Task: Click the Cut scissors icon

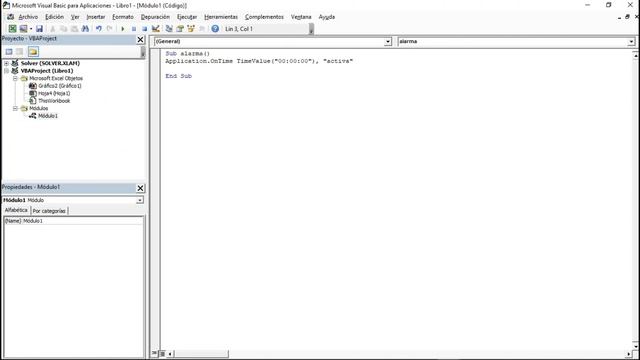Action: [53, 29]
